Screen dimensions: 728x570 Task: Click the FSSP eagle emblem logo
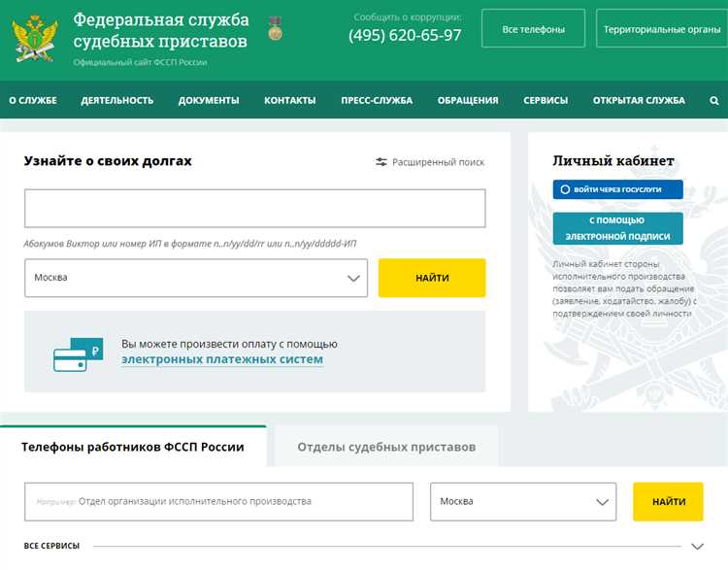pos(36,38)
